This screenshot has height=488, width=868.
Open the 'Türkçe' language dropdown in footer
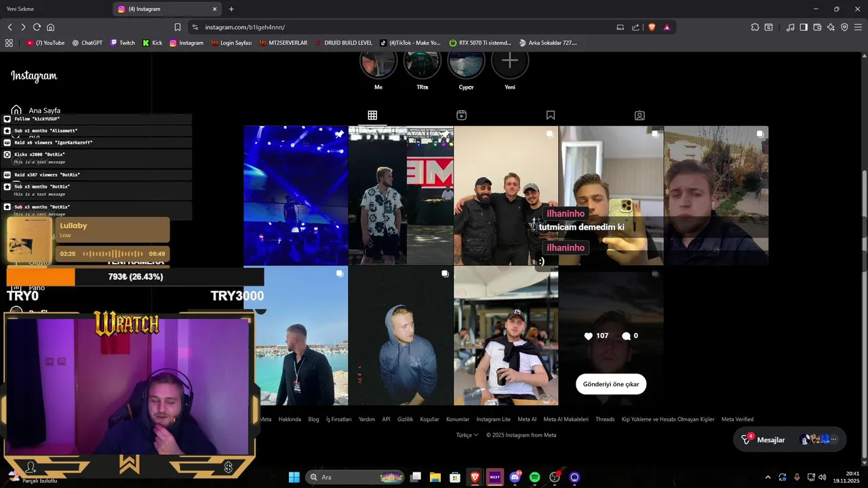point(467,435)
